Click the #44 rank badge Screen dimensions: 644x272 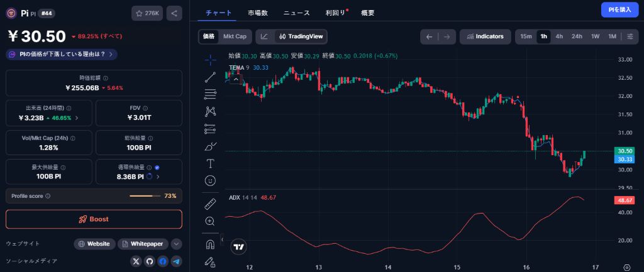(x=47, y=14)
